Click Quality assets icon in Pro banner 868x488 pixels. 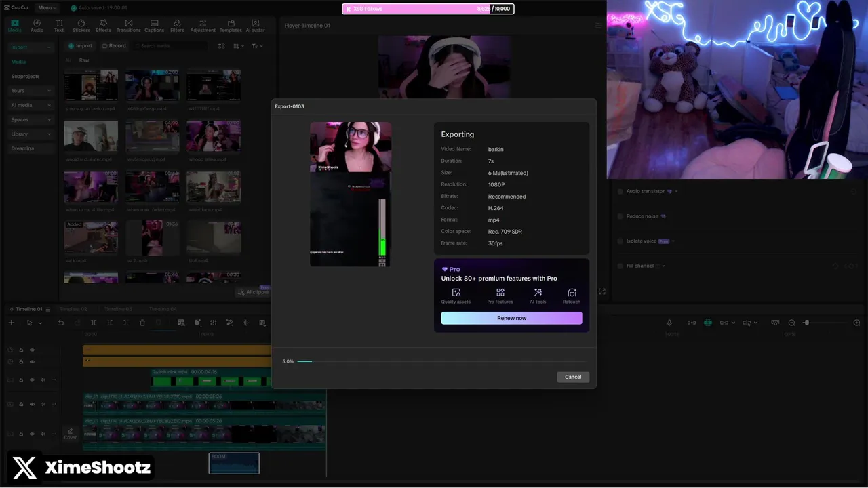point(456,293)
